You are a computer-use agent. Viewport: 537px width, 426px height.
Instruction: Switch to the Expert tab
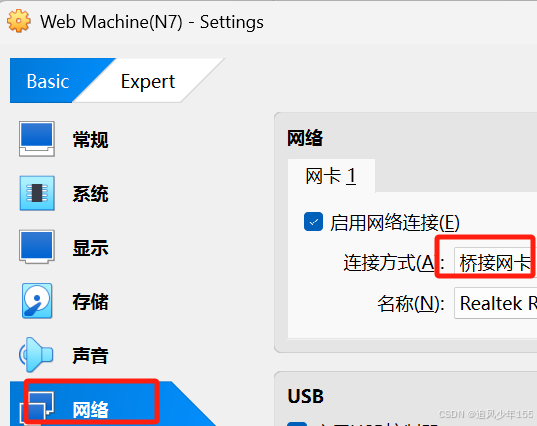point(148,82)
